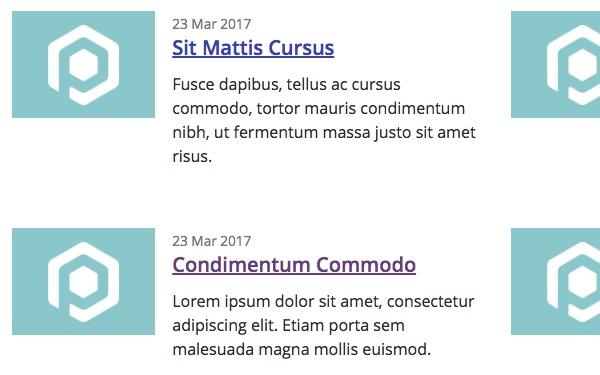Select teal thumbnail left of Condimentum Commodo
This screenshot has height=375, width=600.
(x=83, y=282)
